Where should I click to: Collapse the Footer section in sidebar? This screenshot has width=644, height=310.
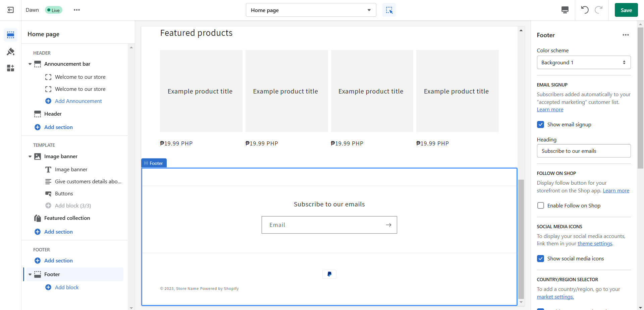click(30, 274)
